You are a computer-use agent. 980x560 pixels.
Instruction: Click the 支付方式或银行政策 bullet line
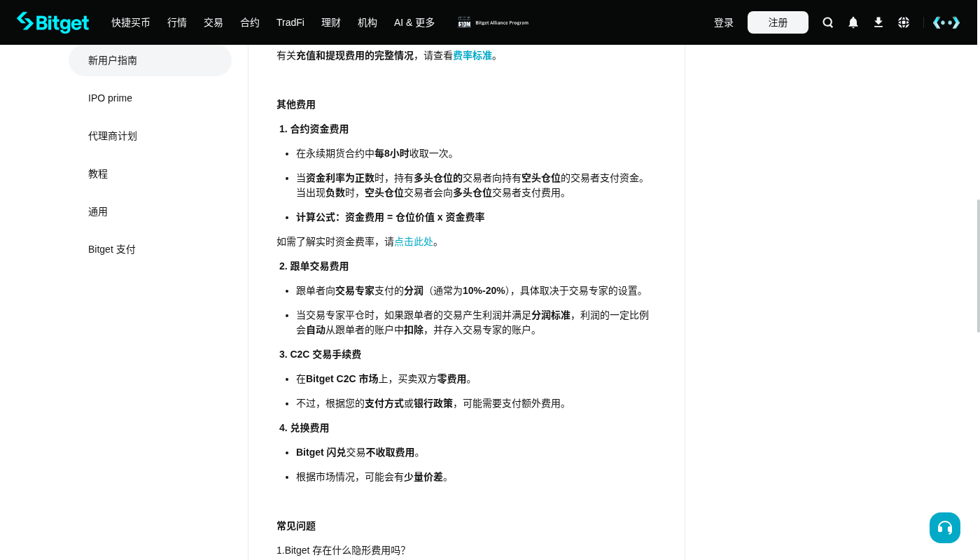click(433, 403)
